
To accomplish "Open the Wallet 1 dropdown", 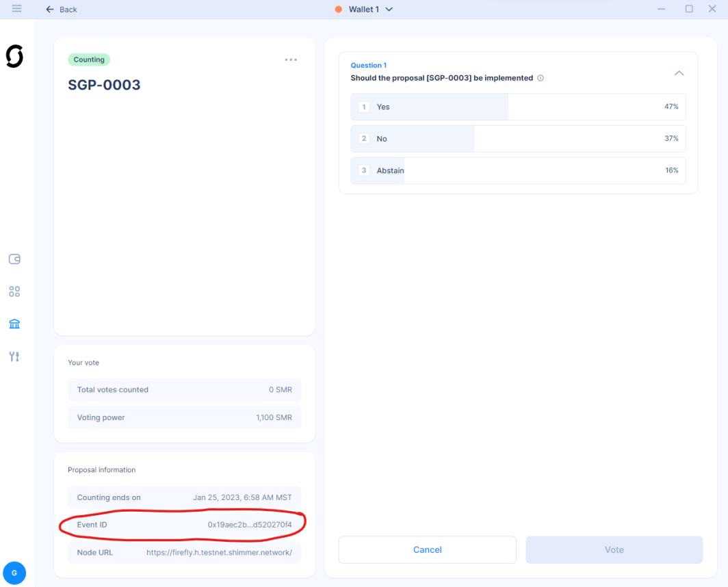I will click(363, 9).
